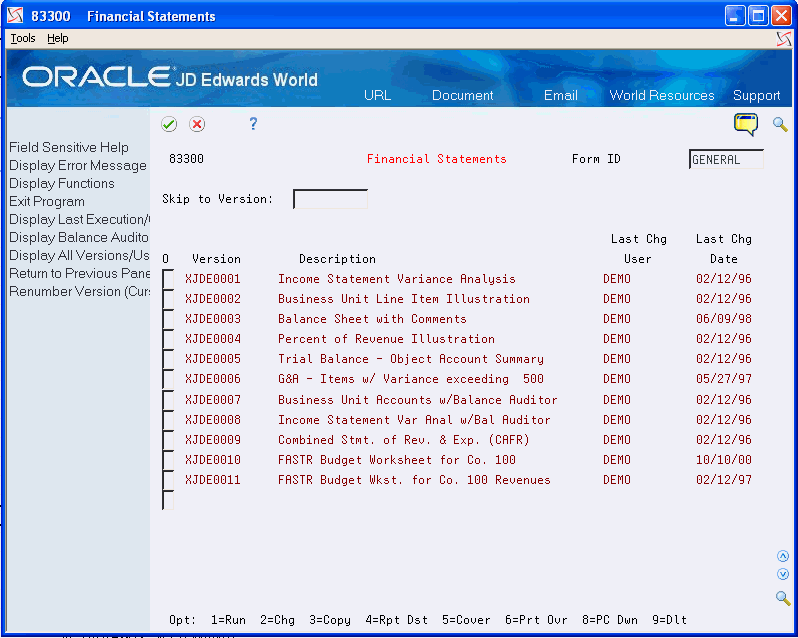
Task: Choose Display Functions in sidebar
Action: [x=62, y=183]
